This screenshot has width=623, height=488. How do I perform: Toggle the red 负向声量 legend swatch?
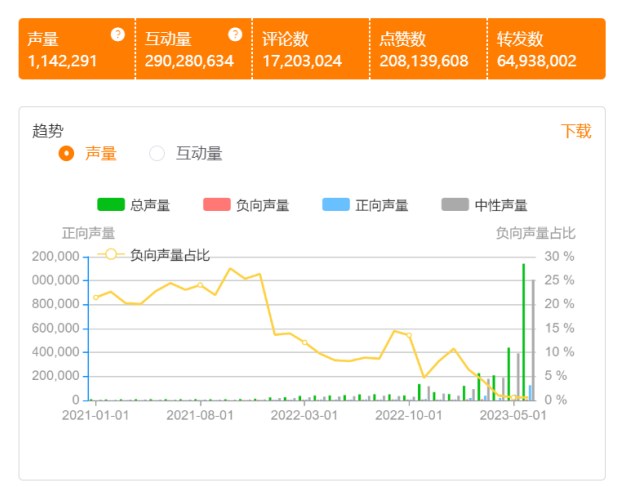click(217, 204)
